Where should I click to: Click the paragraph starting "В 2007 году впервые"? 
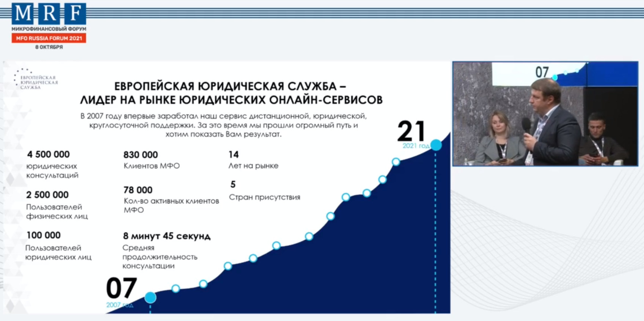(x=224, y=125)
